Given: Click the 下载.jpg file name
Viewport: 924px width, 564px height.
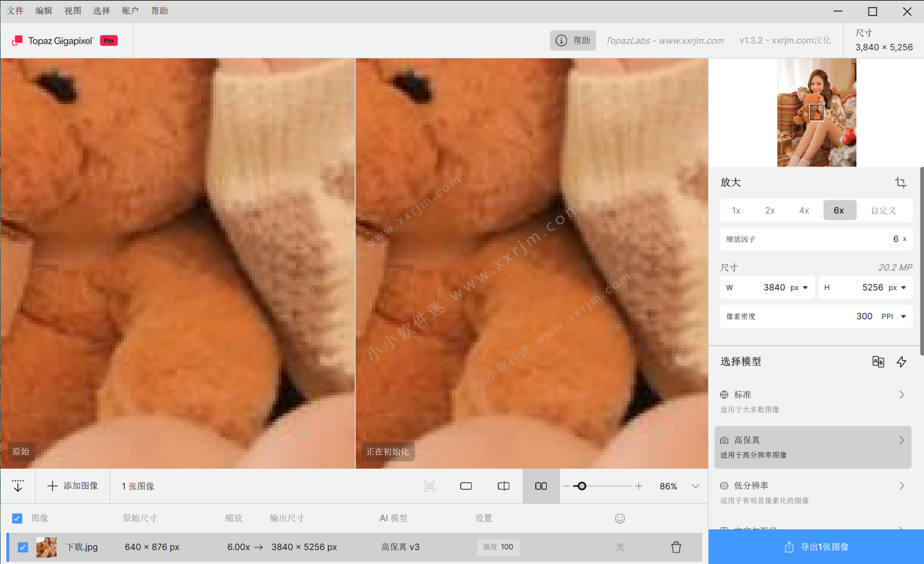Looking at the screenshot, I should click(x=82, y=547).
